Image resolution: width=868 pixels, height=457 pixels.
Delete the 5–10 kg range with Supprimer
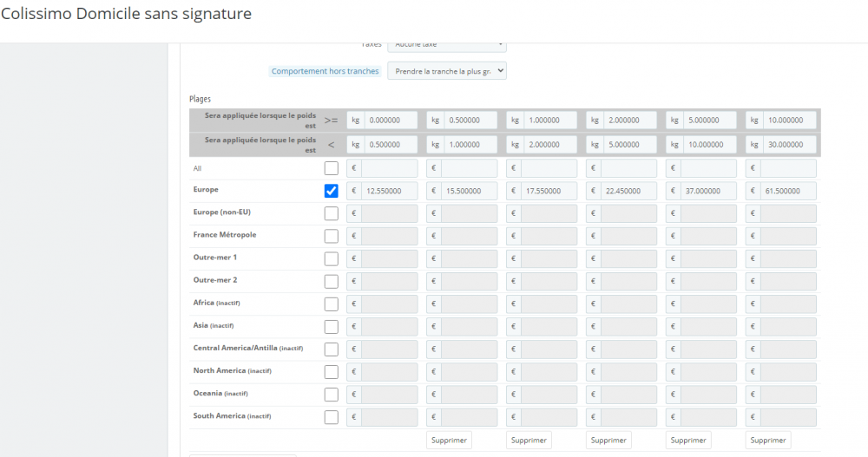(688, 441)
